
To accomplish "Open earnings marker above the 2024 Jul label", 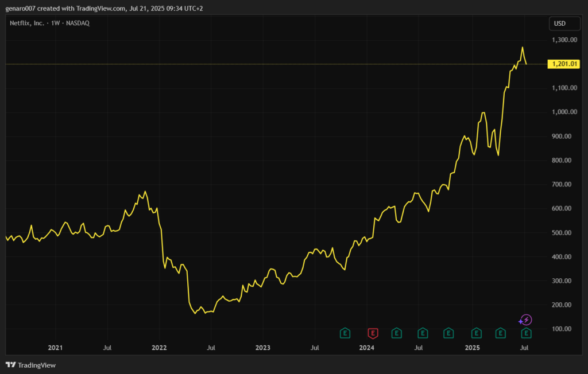I will coord(423,333).
